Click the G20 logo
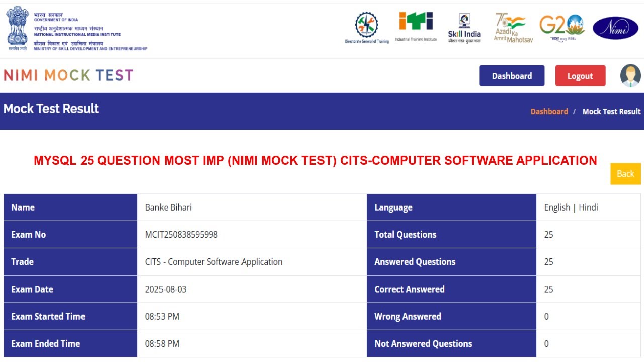The height and width of the screenshot is (362, 644). [x=561, y=27]
